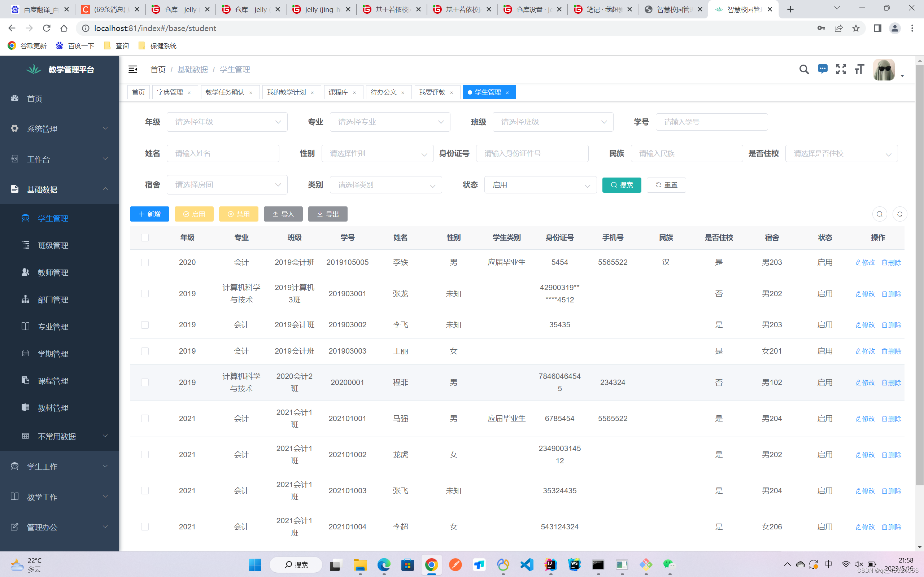Screen dimensions: 924x577
Task: Open the 状态 status dropdown showing 启用
Action: pyautogui.click(x=540, y=185)
